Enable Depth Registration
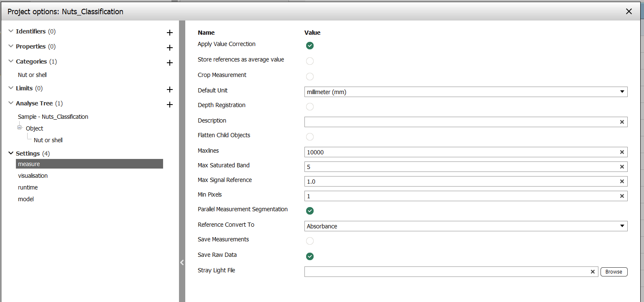This screenshot has height=302, width=644. pos(310,107)
